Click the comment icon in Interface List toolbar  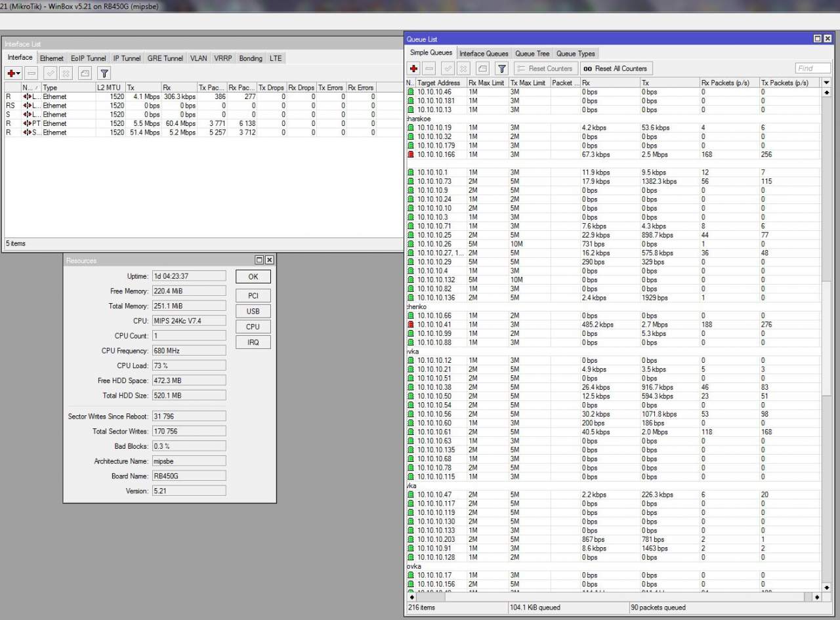coord(85,73)
